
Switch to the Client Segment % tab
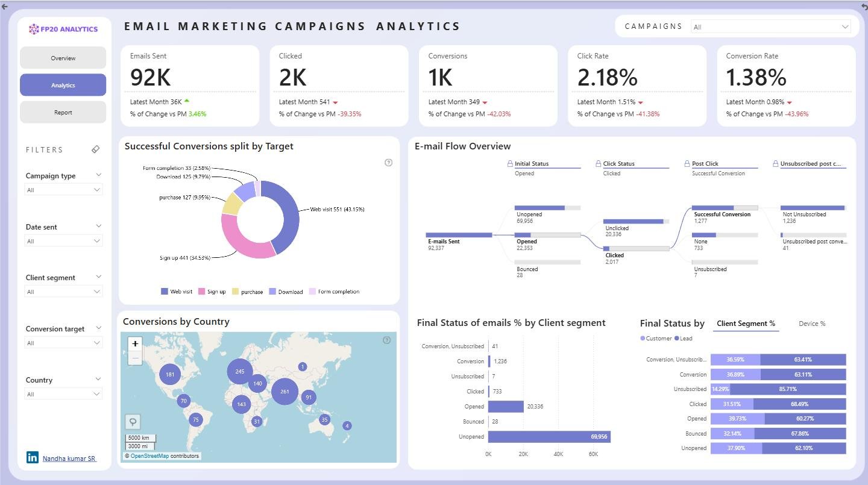(x=746, y=324)
